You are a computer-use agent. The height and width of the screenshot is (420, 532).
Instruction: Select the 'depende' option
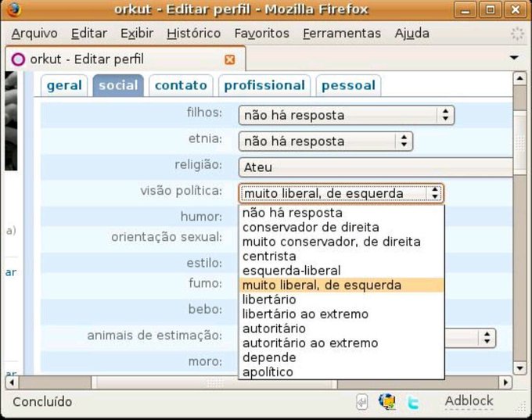pyautogui.click(x=342, y=357)
